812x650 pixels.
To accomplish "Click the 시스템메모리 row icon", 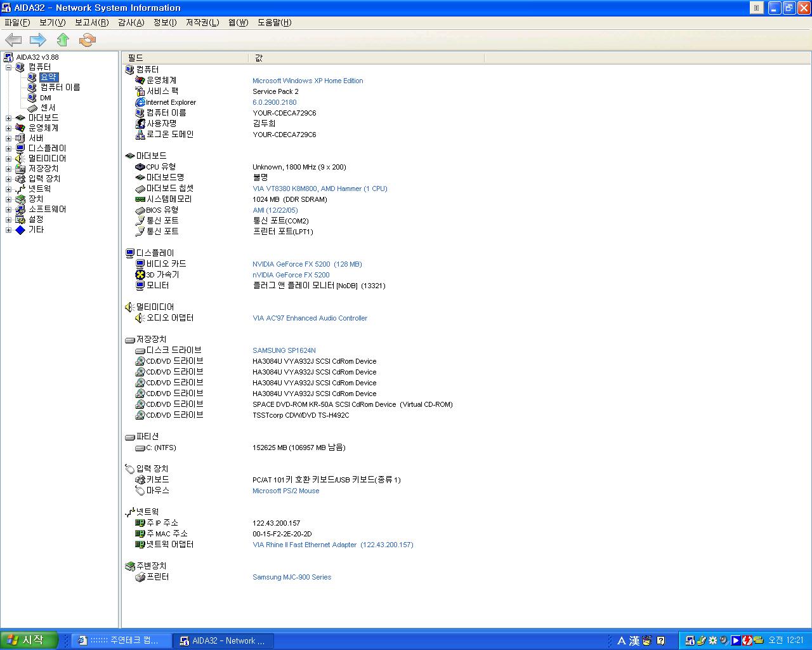I will click(140, 199).
